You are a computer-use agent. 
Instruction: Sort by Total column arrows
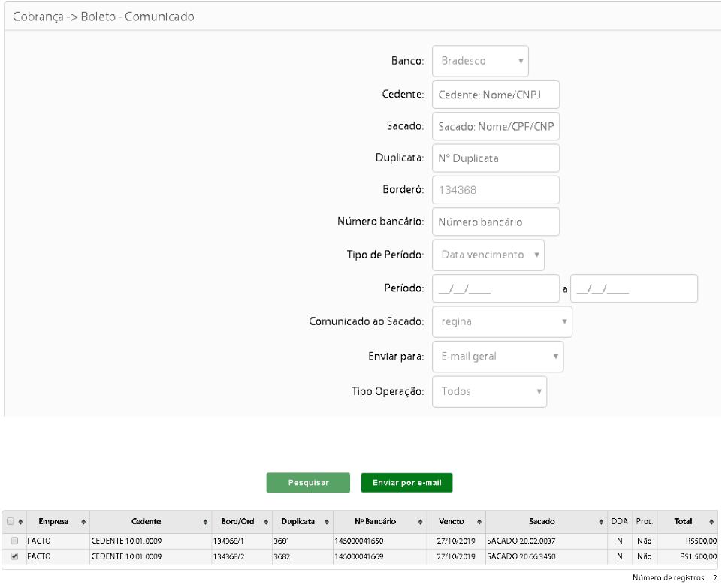(711, 522)
